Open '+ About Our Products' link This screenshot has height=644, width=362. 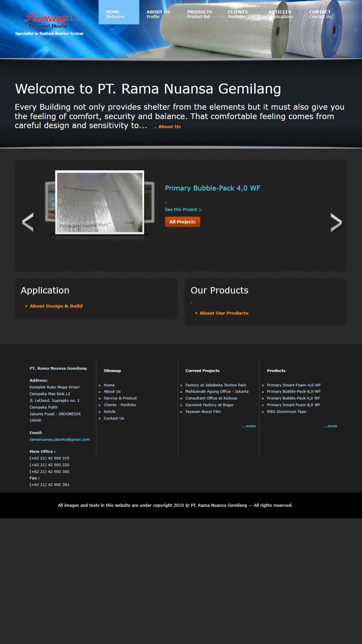pos(222,313)
